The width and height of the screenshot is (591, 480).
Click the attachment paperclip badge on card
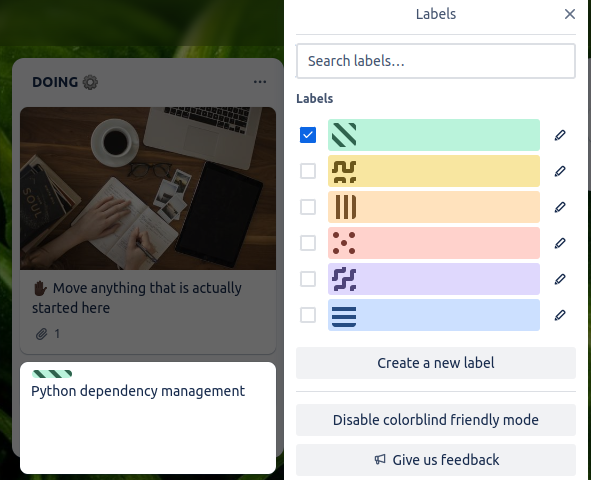pos(47,334)
